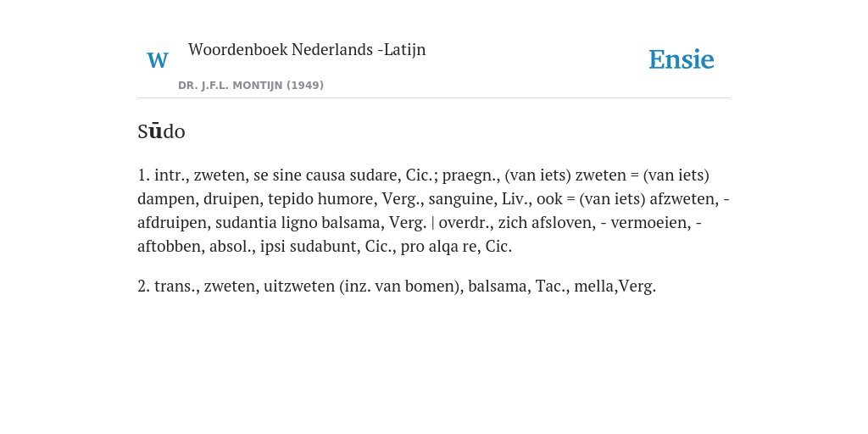The image size is (868, 434).
Task: Select the author line DR. J.F.L. MONTIJN (1949)
Action: click(251, 86)
